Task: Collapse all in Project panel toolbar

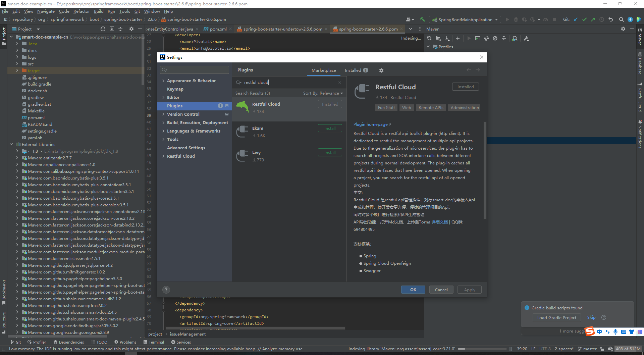Action: [120, 29]
